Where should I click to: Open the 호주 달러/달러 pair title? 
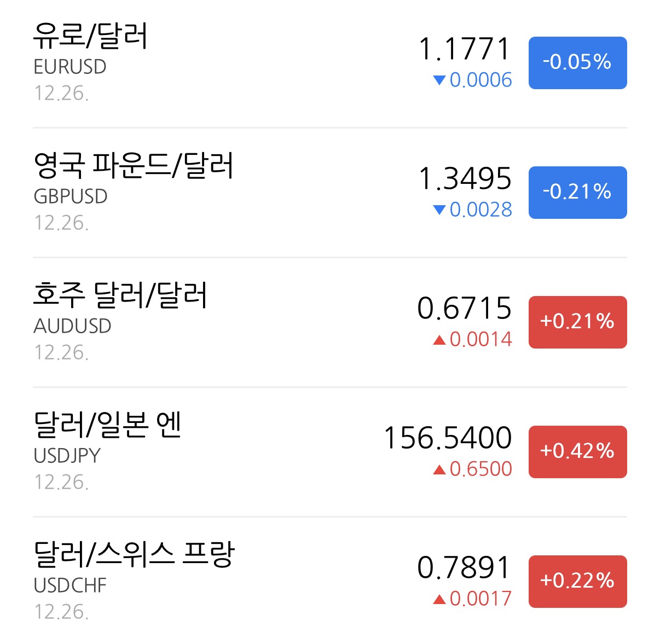click(120, 295)
